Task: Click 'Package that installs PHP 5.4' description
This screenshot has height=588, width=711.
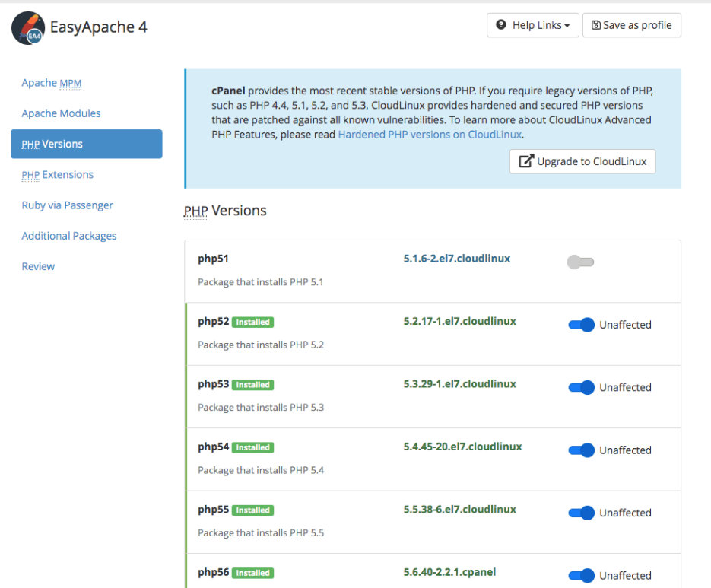Action: click(261, 470)
